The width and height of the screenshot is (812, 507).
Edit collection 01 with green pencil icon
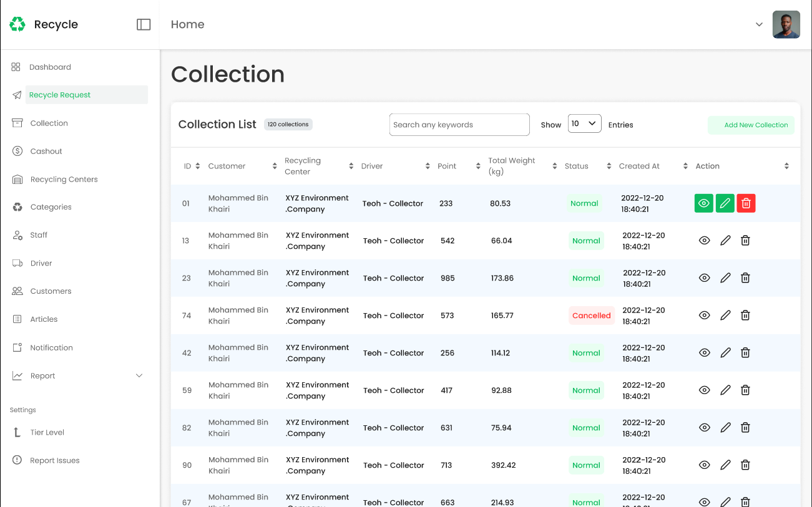[x=725, y=203]
